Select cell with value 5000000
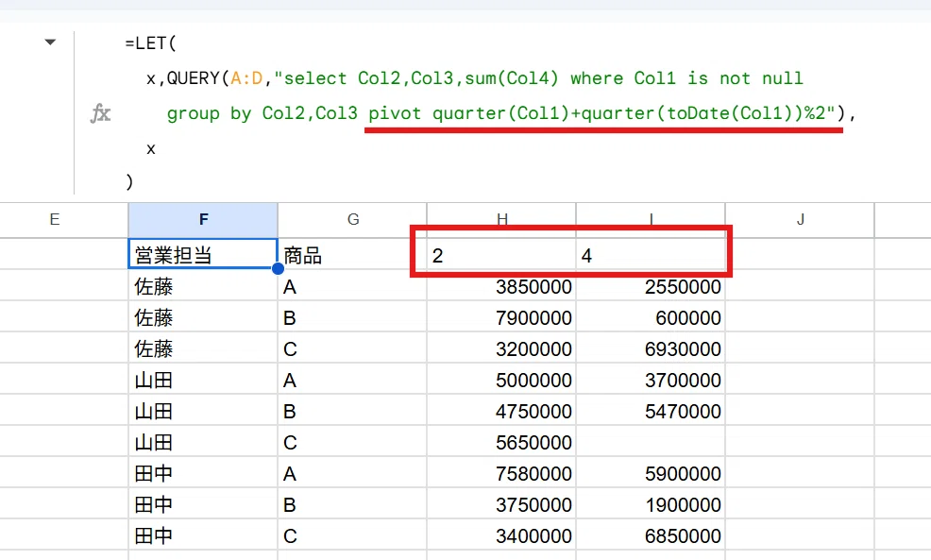Screen dimensions: 931x560 click(x=501, y=380)
